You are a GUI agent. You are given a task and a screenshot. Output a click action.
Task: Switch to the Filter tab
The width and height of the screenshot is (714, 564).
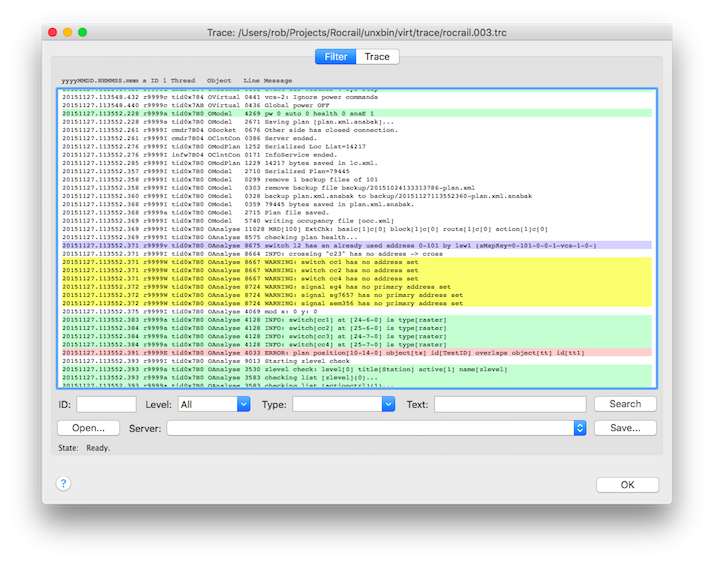(335, 57)
